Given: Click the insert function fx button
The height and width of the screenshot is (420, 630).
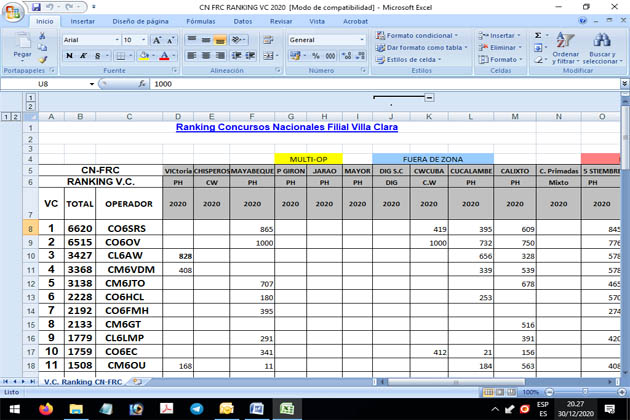Looking at the screenshot, I should tap(142, 84).
